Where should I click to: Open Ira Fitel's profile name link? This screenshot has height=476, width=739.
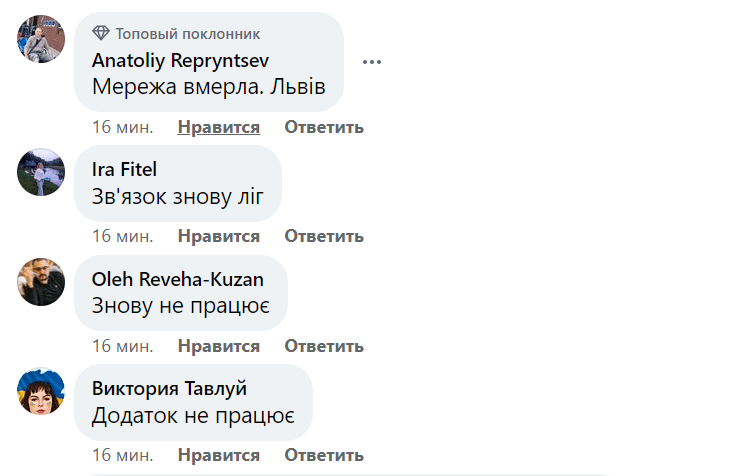pos(124,169)
